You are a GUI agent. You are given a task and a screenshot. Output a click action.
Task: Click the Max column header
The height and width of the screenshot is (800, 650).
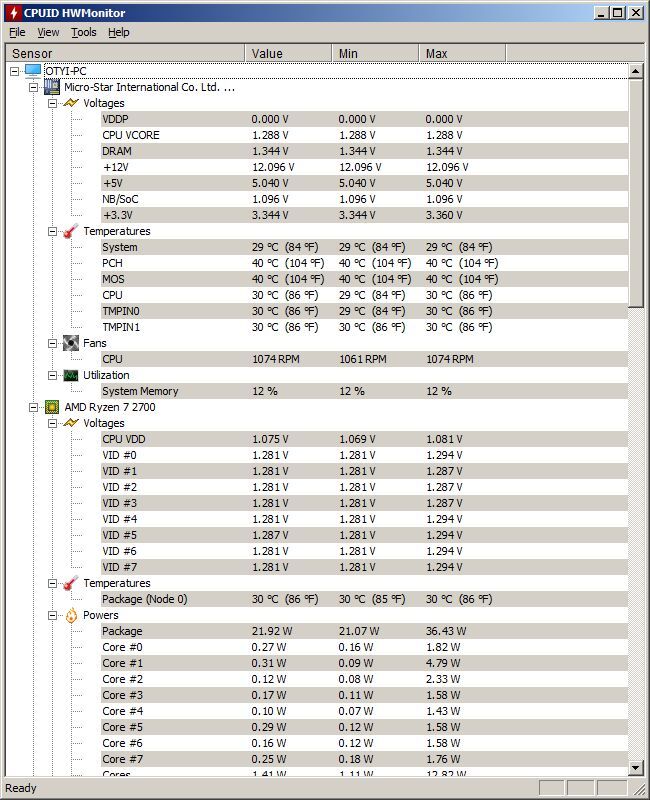[462, 53]
